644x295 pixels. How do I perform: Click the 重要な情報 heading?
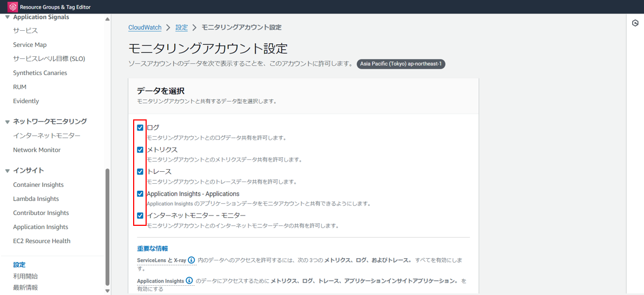[x=153, y=249]
